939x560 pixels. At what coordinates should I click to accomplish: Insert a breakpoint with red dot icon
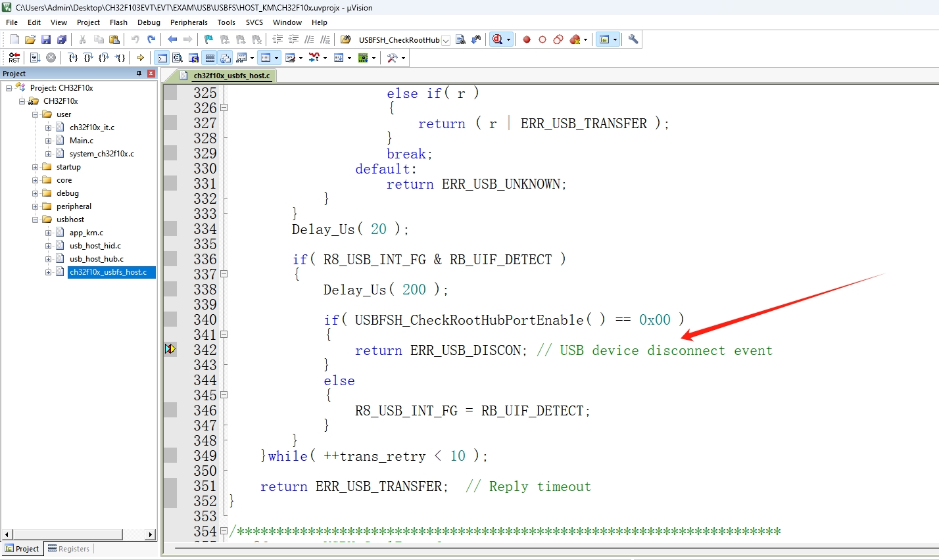click(x=527, y=39)
